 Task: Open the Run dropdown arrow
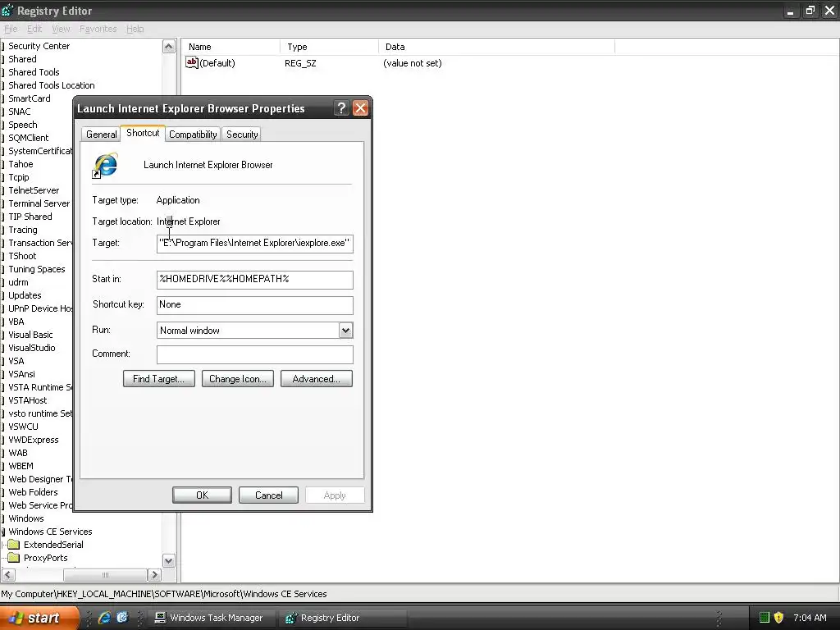[x=345, y=331]
